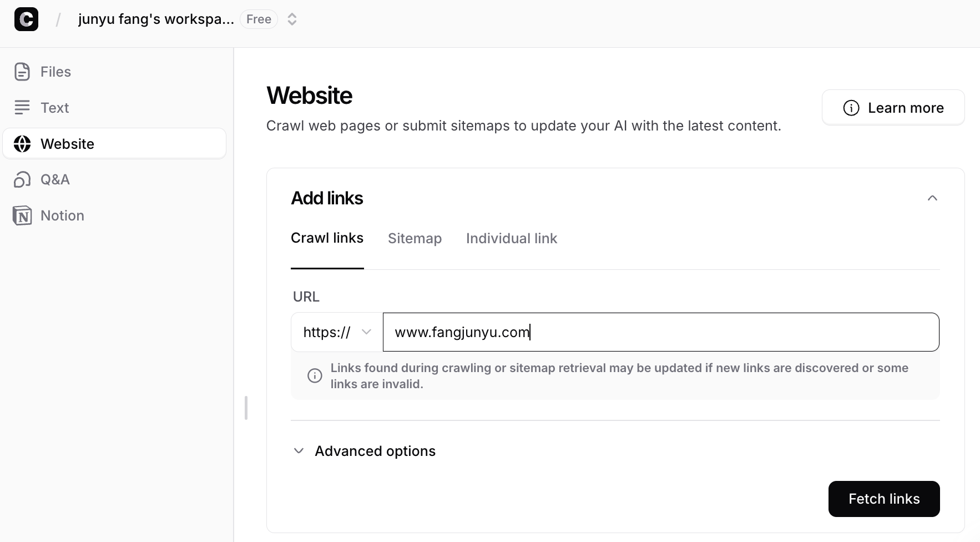Click the Website page heading
This screenshot has width=980, height=542.
pyautogui.click(x=309, y=96)
